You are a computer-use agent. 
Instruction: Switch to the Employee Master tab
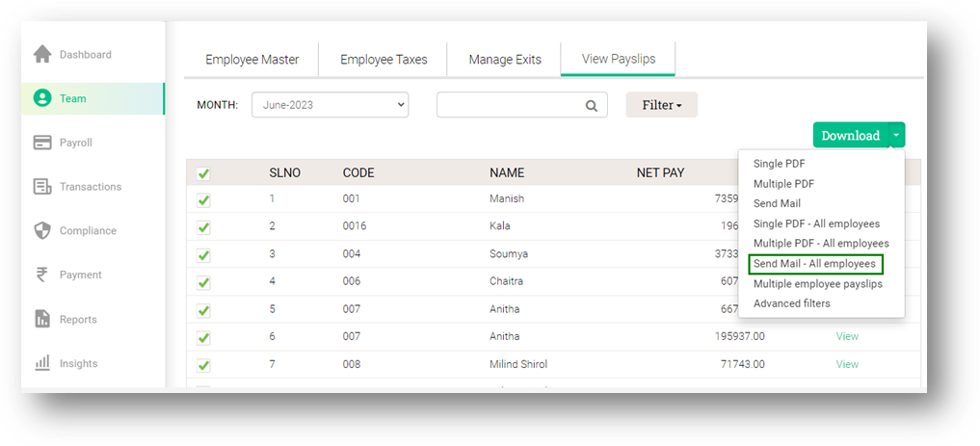coord(252,60)
